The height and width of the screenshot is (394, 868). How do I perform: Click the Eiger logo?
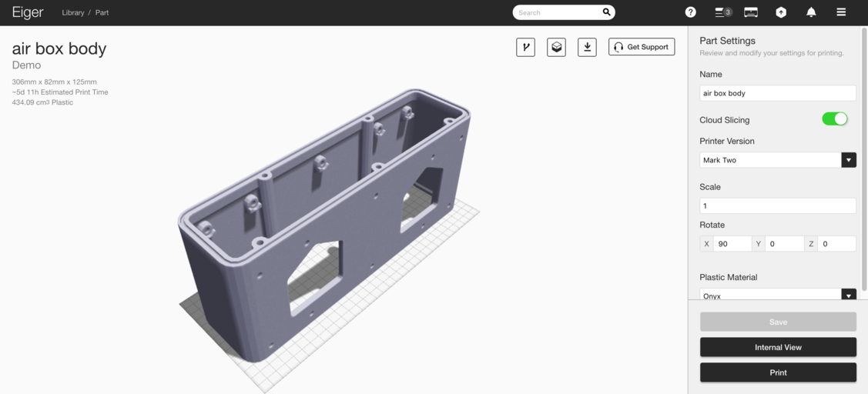28,12
